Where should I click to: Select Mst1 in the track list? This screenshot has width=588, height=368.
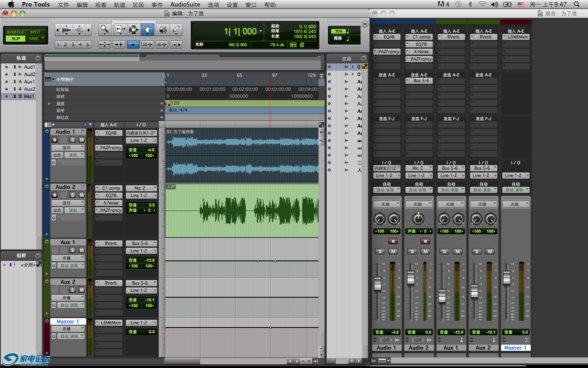point(29,96)
